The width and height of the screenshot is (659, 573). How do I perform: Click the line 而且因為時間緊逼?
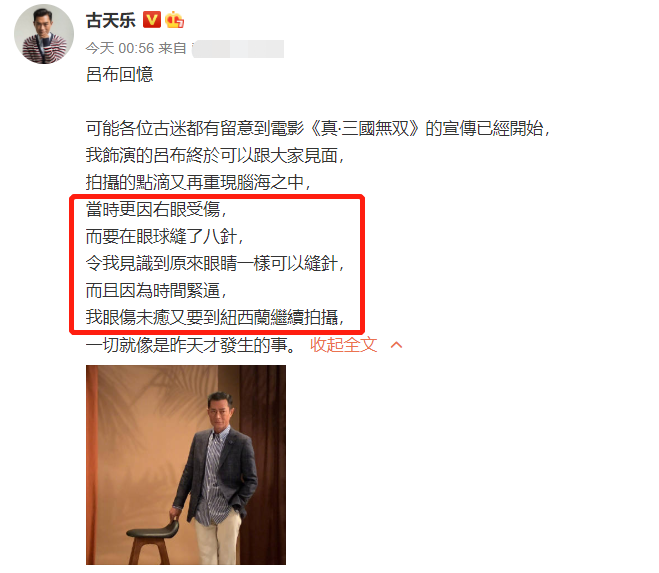pyautogui.click(x=156, y=290)
